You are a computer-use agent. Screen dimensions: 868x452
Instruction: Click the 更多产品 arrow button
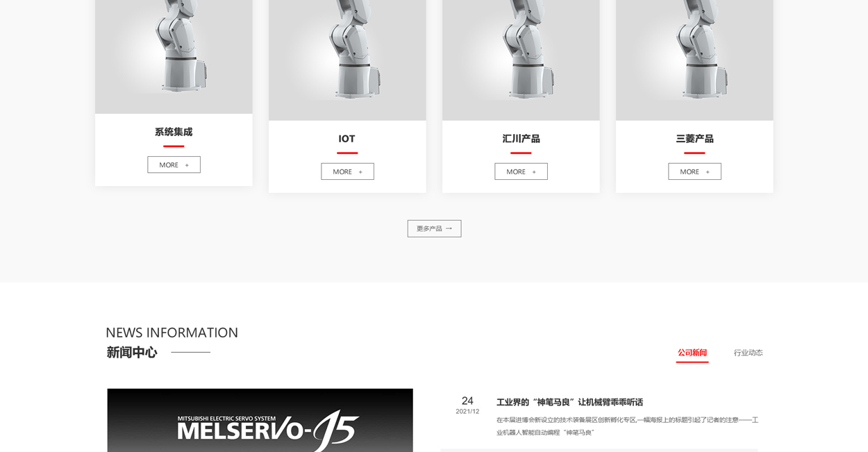pos(434,228)
